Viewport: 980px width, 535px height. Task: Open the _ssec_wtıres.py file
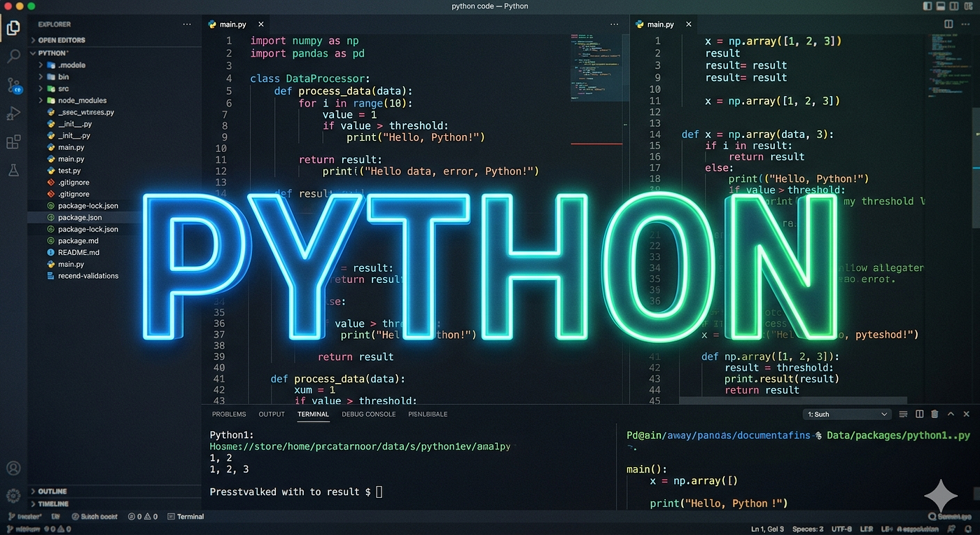(115, 112)
